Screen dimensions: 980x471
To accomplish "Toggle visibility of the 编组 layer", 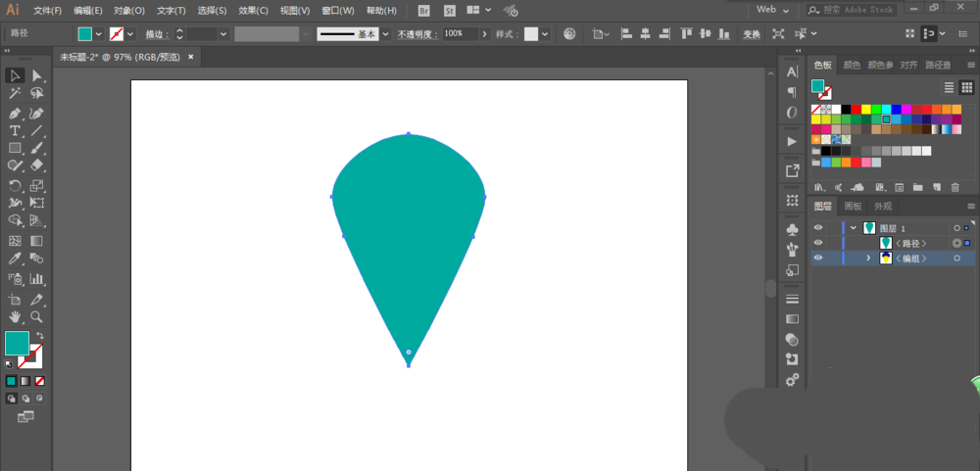I will pyautogui.click(x=818, y=259).
